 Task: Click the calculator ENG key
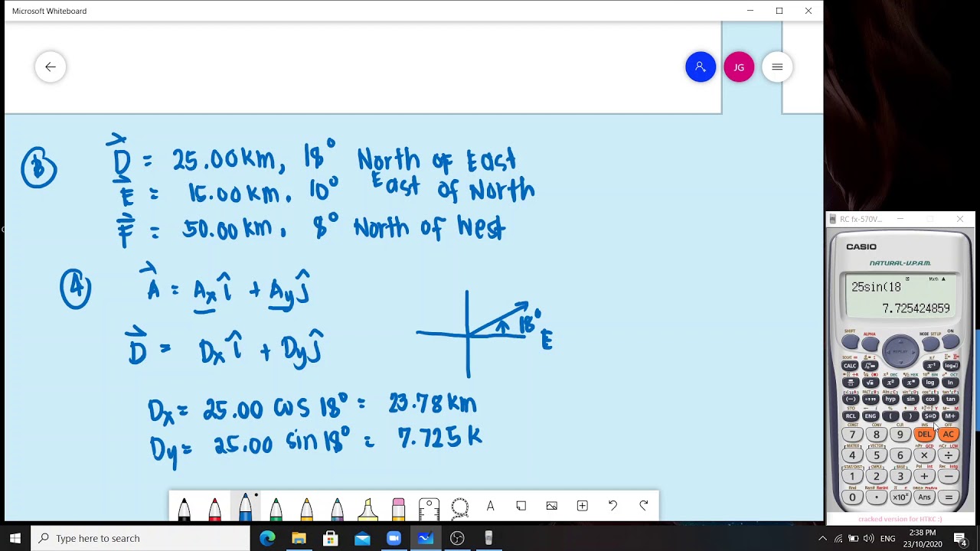871,416
